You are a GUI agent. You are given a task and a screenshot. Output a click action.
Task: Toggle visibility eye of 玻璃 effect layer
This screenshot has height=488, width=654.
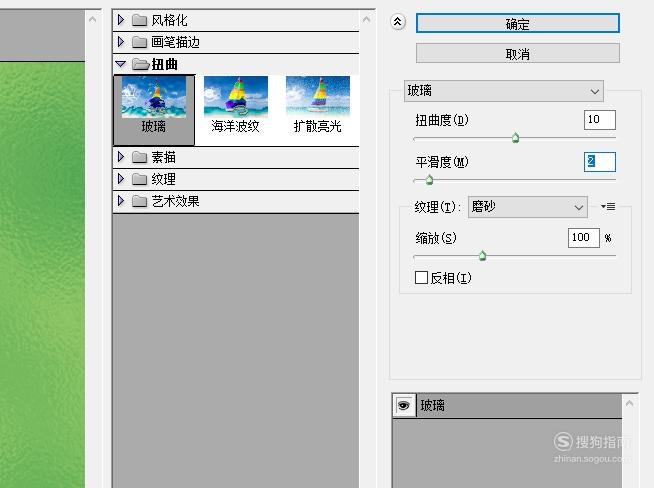point(404,405)
